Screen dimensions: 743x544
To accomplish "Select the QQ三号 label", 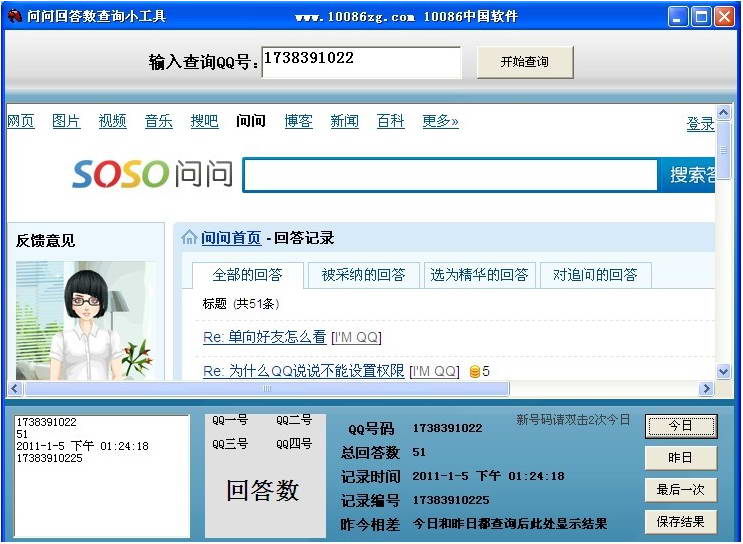I will (230, 444).
